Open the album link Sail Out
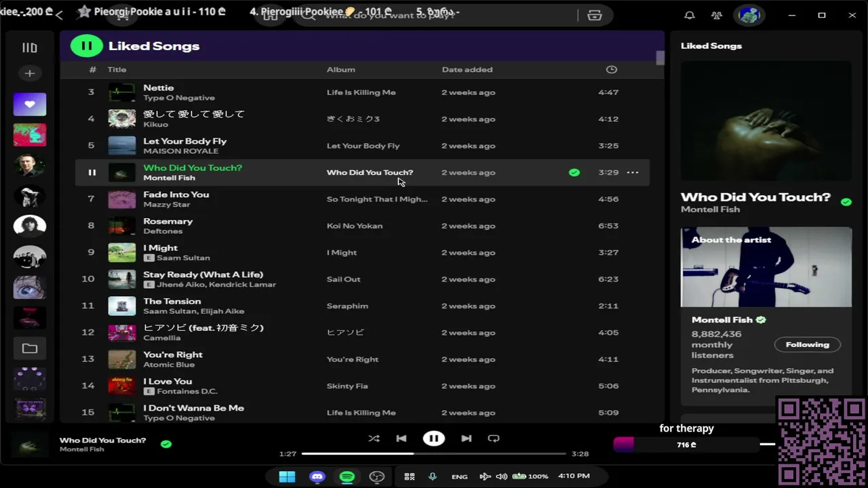 pyautogui.click(x=344, y=279)
